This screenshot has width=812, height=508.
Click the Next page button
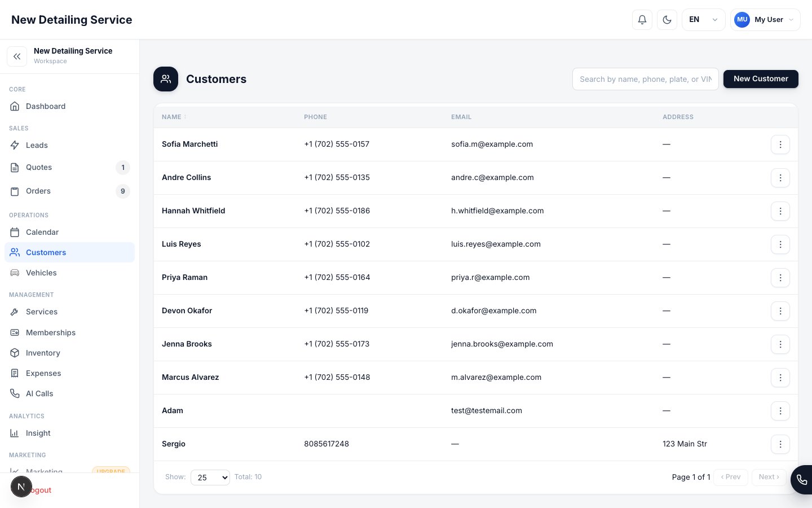(769, 477)
